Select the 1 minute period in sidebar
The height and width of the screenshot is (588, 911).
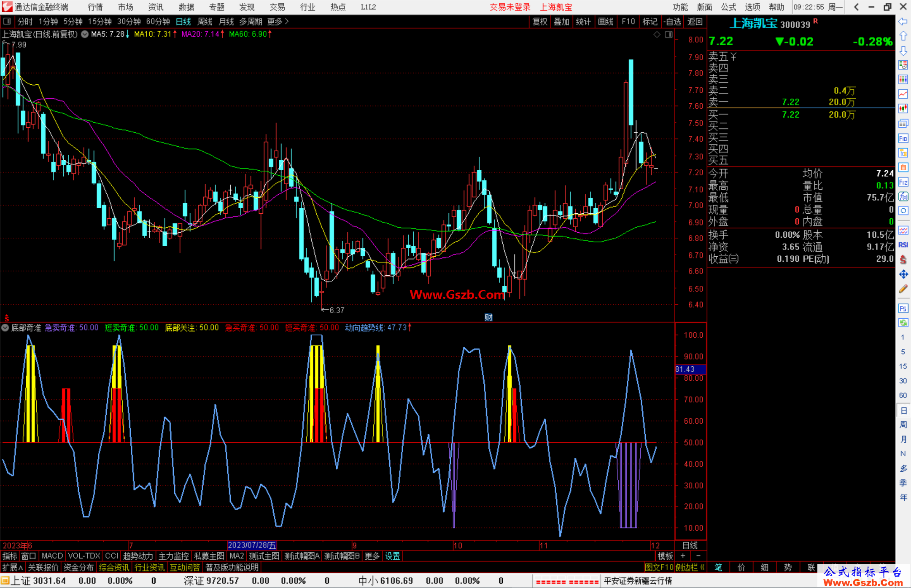(903, 337)
